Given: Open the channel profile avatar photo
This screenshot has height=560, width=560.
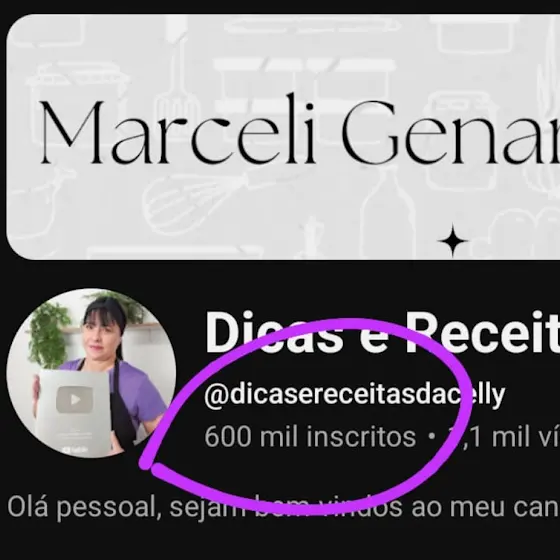Looking at the screenshot, I should click(91, 373).
